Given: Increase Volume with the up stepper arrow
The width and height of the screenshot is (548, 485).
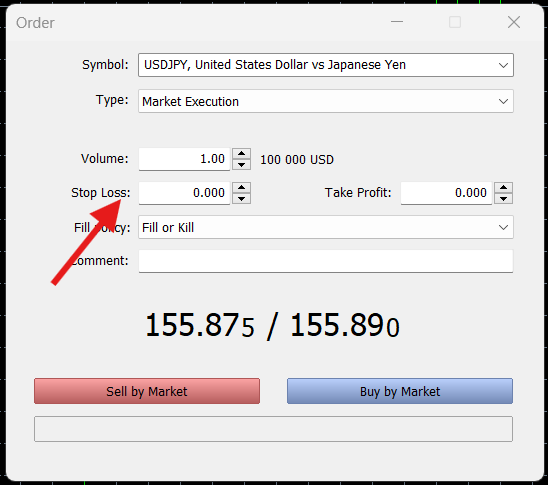Looking at the screenshot, I should tap(241, 154).
